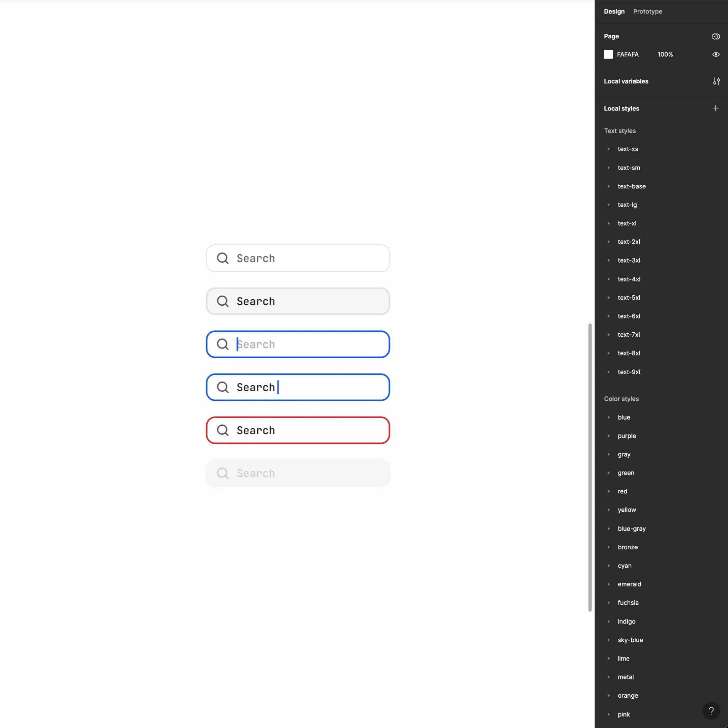Screen dimensions: 728x728
Task: Select the Color styles section label
Action: tap(621, 398)
